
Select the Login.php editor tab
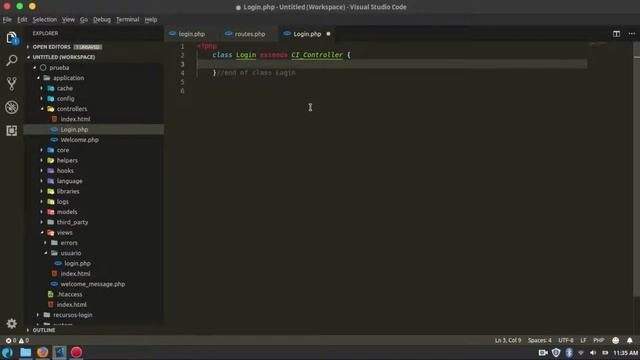point(307,34)
